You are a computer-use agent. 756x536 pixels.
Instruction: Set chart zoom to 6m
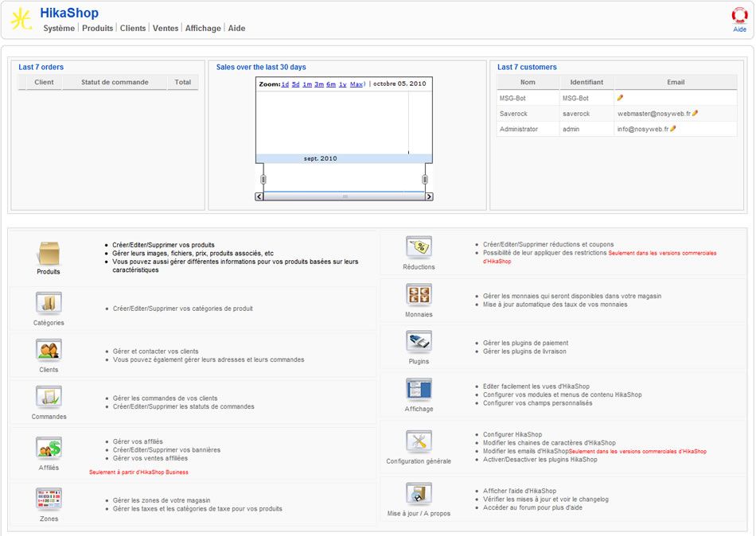click(331, 84)
